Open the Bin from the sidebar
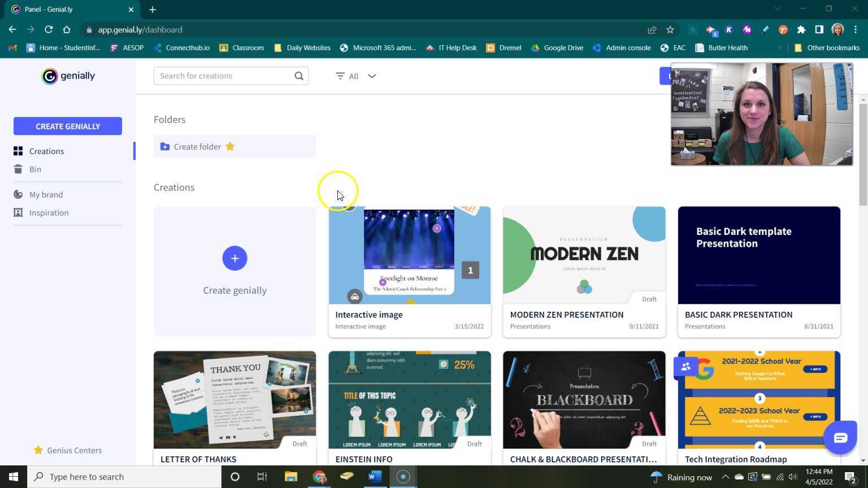 pyautogui.click(x=35, y=169)
